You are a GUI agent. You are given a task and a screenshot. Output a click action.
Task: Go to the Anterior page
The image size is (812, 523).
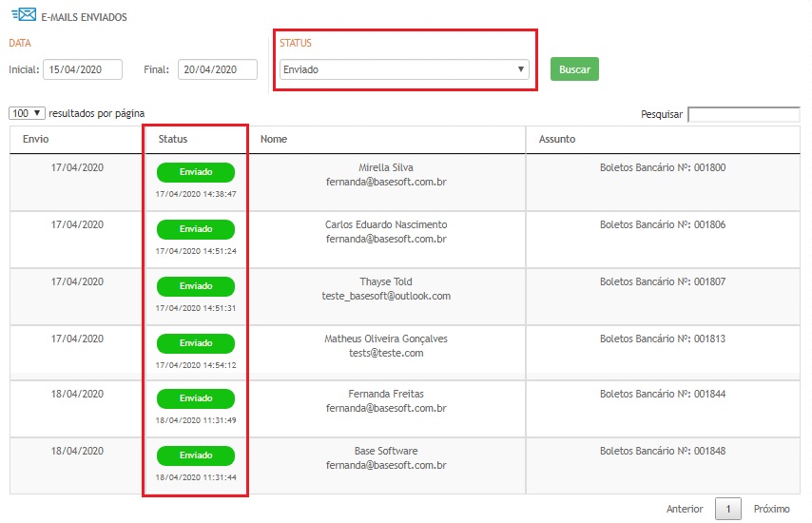coord(685,509)
